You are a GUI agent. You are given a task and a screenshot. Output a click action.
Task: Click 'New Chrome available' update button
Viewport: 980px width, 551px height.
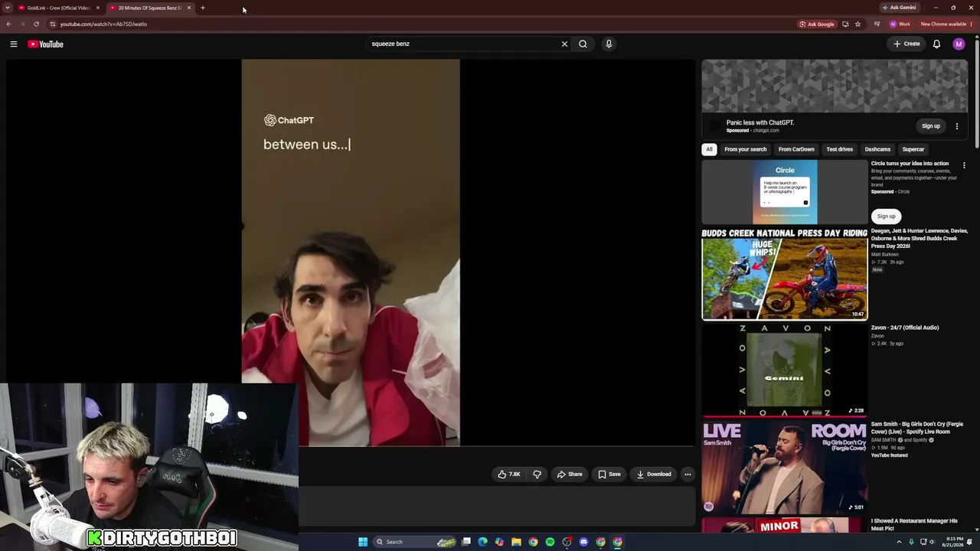point(947,24)
